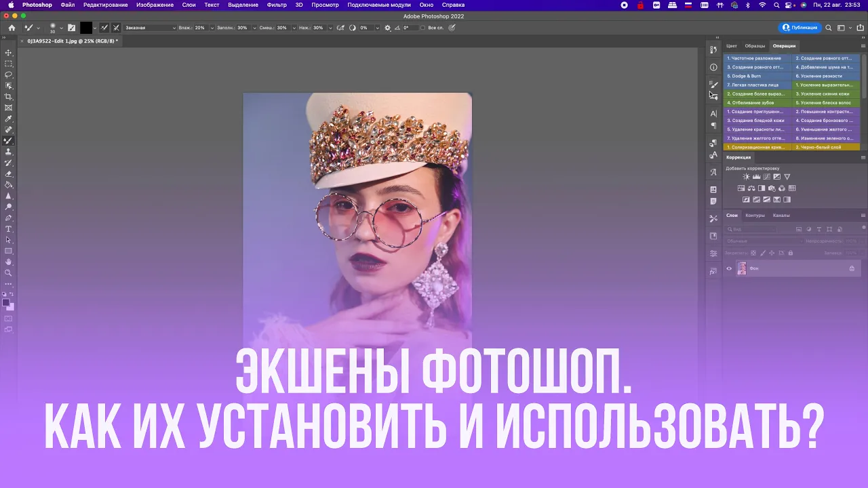The height and width of the screenshot is (488, 868).
Task: Open the tool preset picker dropdown
Action: click(38, 28)
